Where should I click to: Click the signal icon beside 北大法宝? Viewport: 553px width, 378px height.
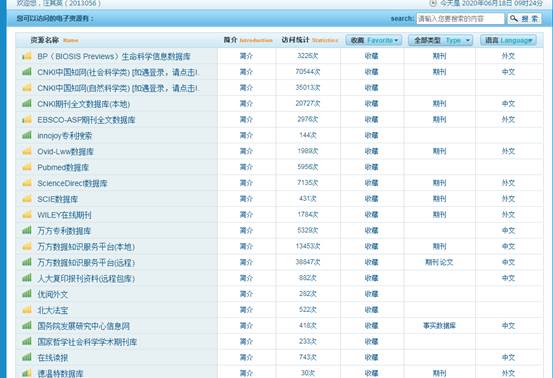pyautogui.click(x=27, y=310)
